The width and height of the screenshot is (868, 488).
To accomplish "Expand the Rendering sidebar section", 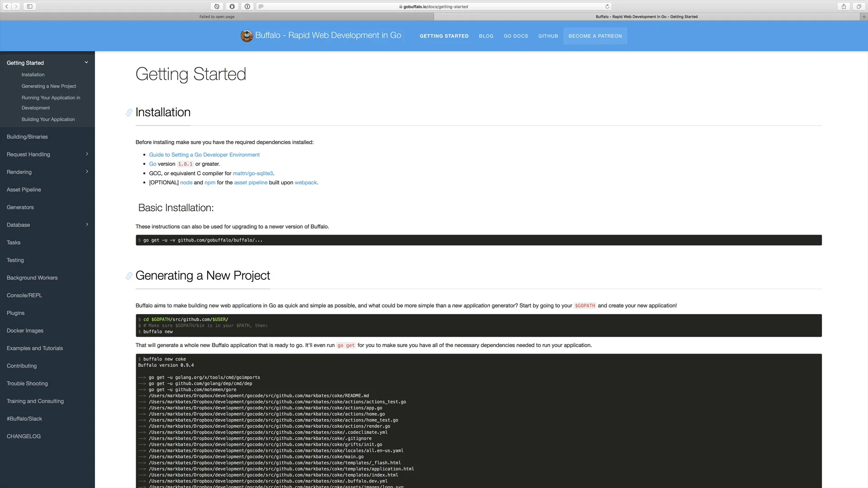I will 87,172.
